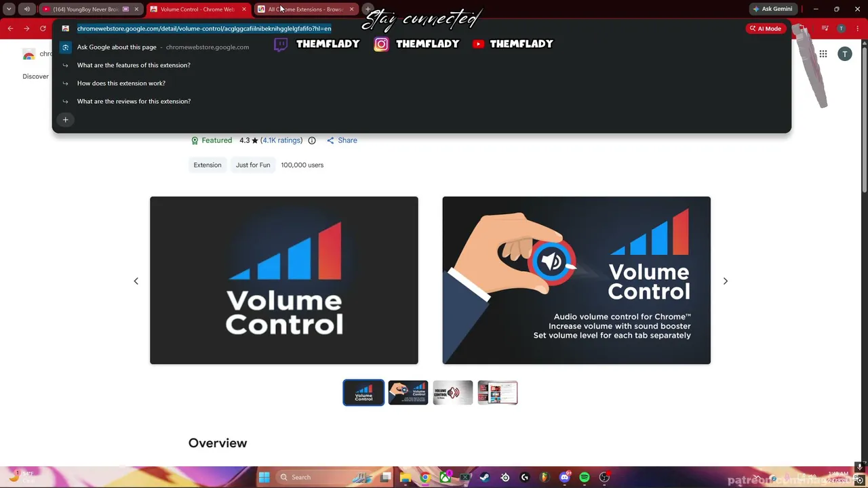The width and height of the screenshot is (868, 488).
Task: Show next screenshot with right arrow
Action: [725, 281]
